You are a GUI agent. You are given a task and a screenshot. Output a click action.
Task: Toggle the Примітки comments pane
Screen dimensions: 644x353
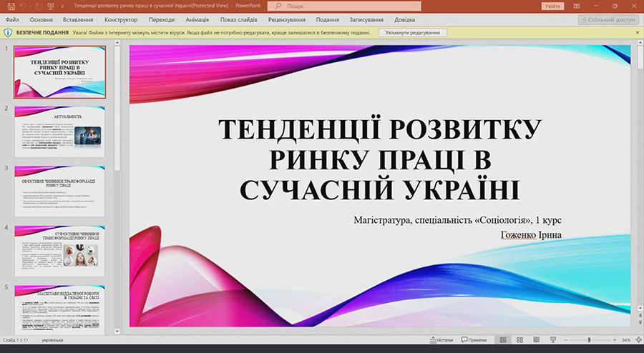click(473, 340)
